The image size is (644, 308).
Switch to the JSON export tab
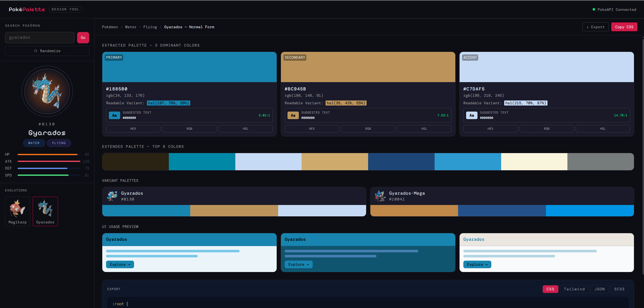(600, 289)
